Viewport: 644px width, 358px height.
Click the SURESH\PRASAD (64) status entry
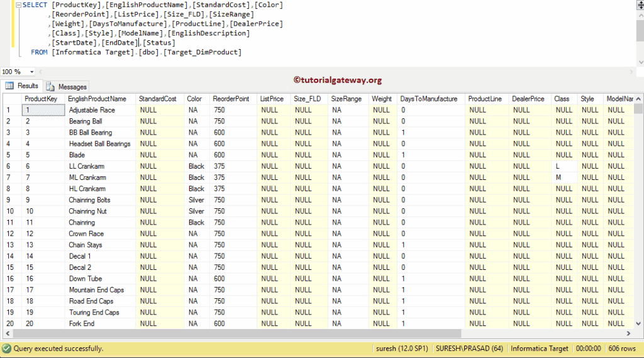469,349
